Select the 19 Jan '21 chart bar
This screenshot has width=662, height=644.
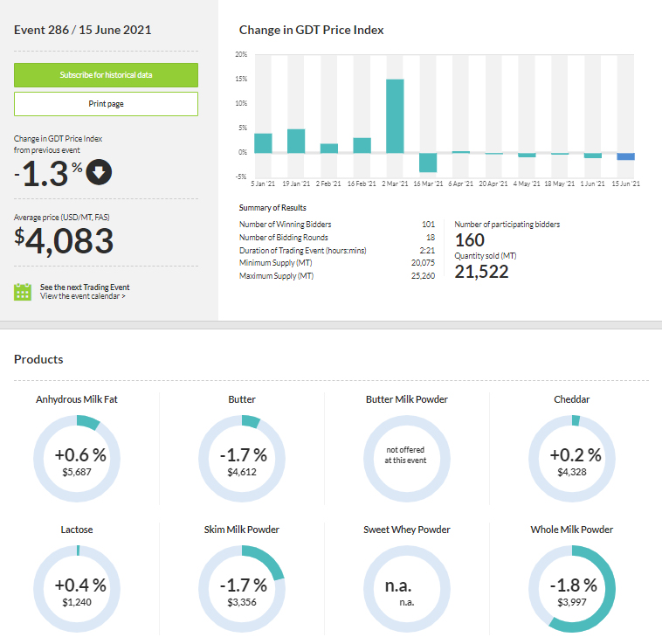click(x=296, y=141)
